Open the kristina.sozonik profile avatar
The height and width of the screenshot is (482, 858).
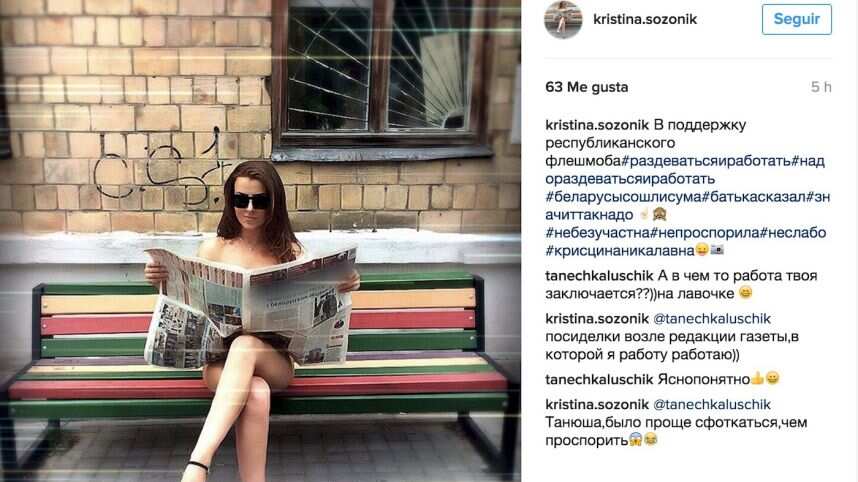(563, 20)
